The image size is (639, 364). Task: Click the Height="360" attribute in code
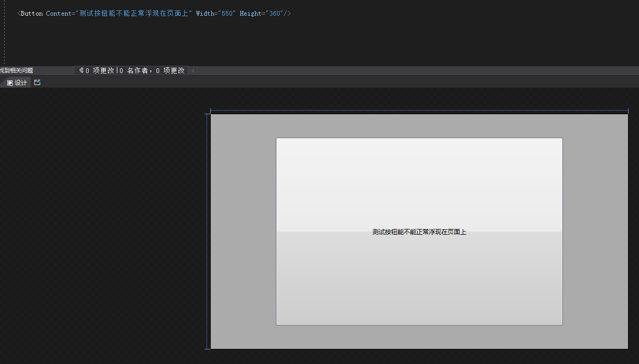(261, 14)
